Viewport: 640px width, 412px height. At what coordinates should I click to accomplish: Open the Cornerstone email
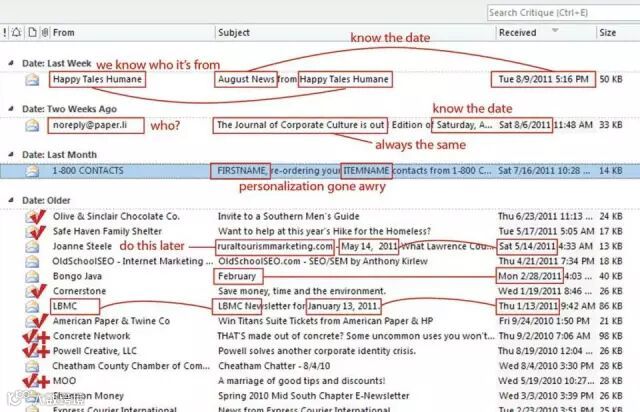click(79, 291)
